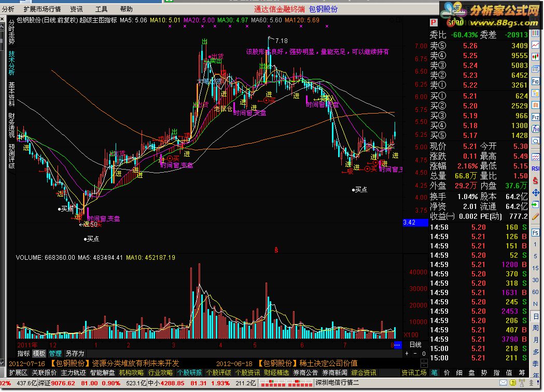Select the N custom period
544x392 pixels.
tap(535, 304)
